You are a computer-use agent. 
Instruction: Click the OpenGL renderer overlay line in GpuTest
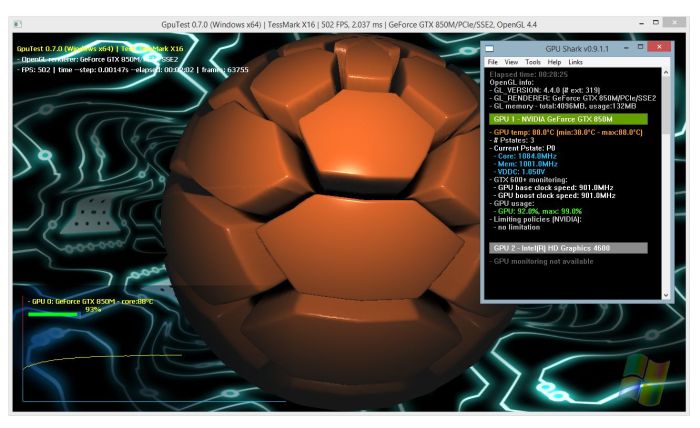point(97,59)
